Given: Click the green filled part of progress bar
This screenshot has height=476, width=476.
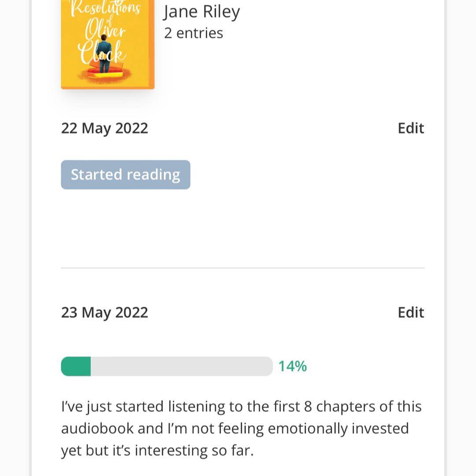Looking at the screenshot, I should coord(76,366).
